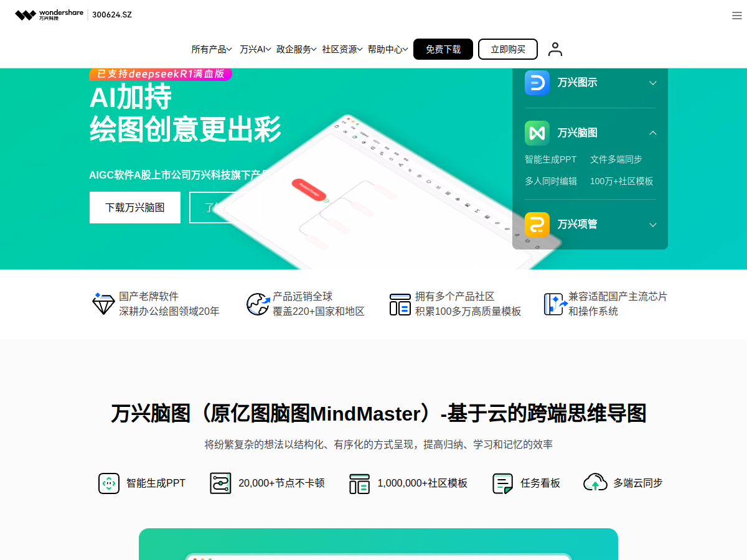Click the 深耕办公绘图领域20年 text
The width and height of the screenshot is (747, 560).
tap(169, 311)
